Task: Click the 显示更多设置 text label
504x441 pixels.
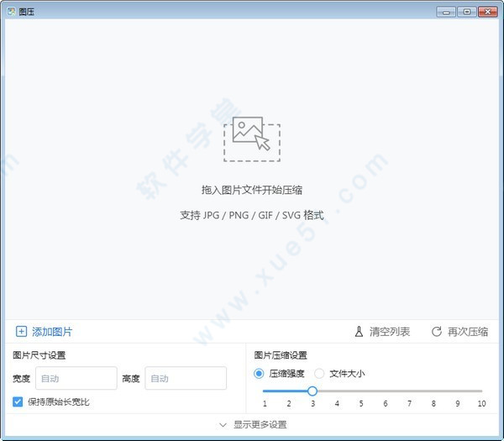Action: click(260, 424)
